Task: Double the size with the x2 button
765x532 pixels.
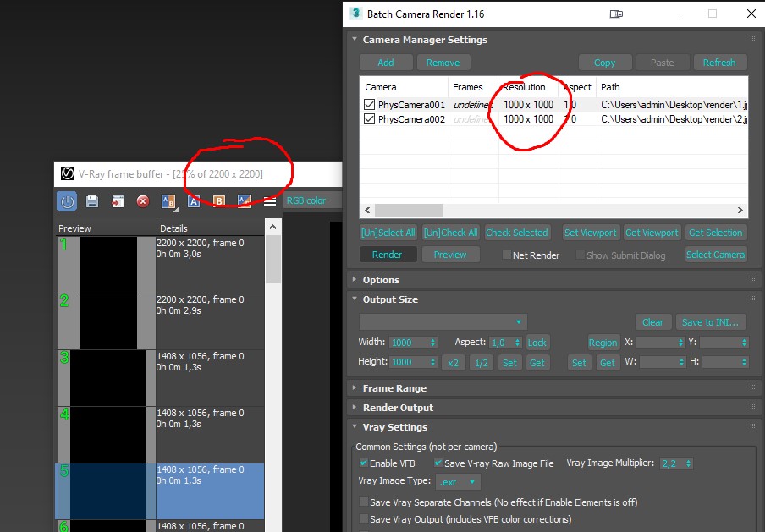Action: pyautogui.click(x=454, y=363)
